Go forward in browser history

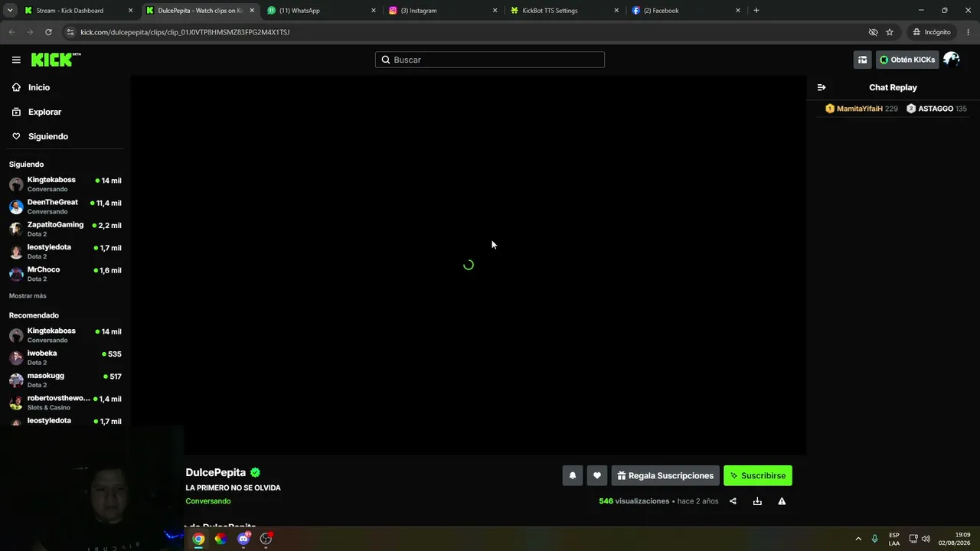pyautogui.click(x=30, y=32)
